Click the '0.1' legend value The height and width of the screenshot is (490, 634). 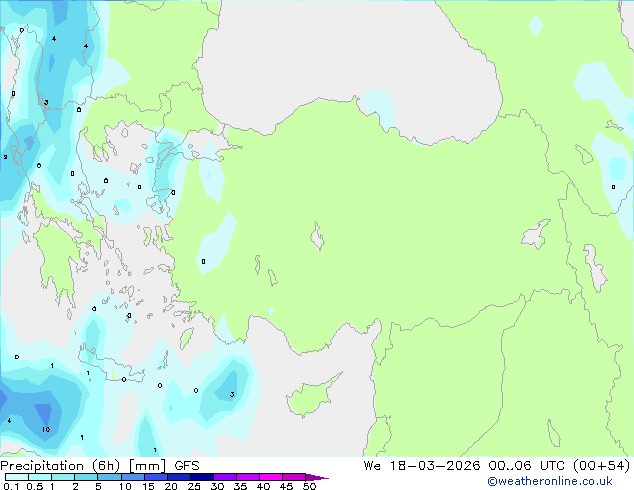click(x=11, y=486)
